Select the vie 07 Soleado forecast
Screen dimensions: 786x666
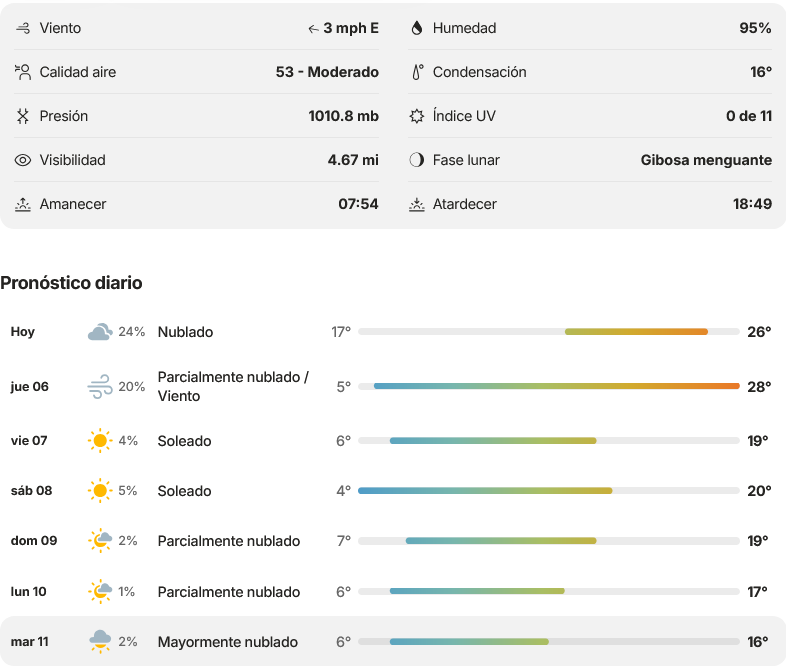(393, 440)
